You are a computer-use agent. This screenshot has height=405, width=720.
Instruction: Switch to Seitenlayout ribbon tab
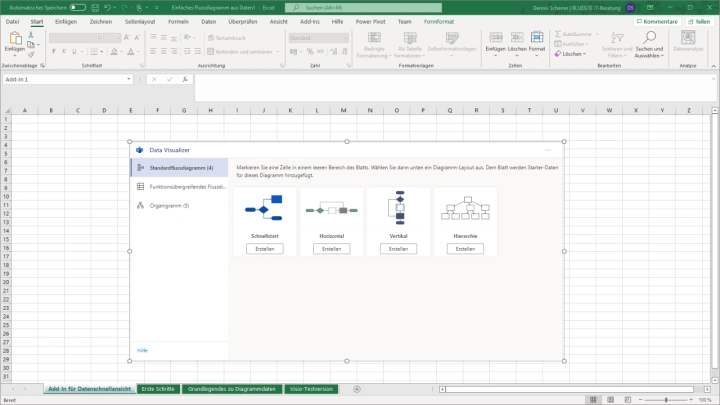(x=140, y=22)
